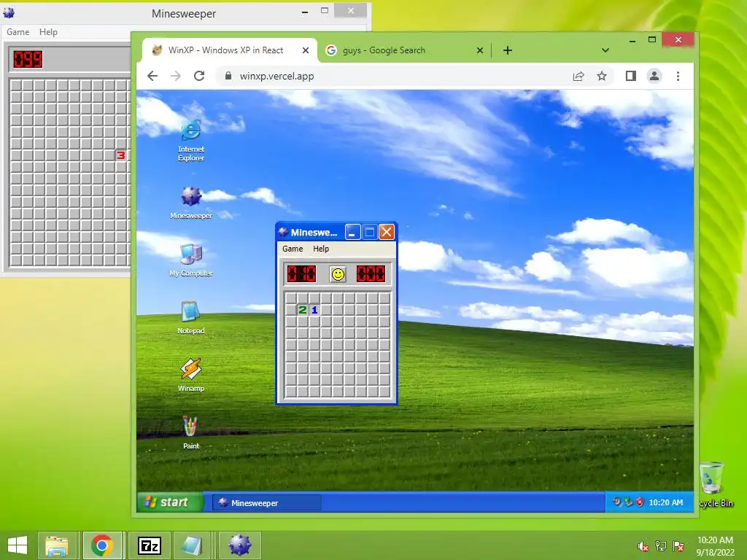The width and height of the screenshot is (747, 560).
Task: Launch Notepad from the XP desktop
Action: tap(191, 318)
